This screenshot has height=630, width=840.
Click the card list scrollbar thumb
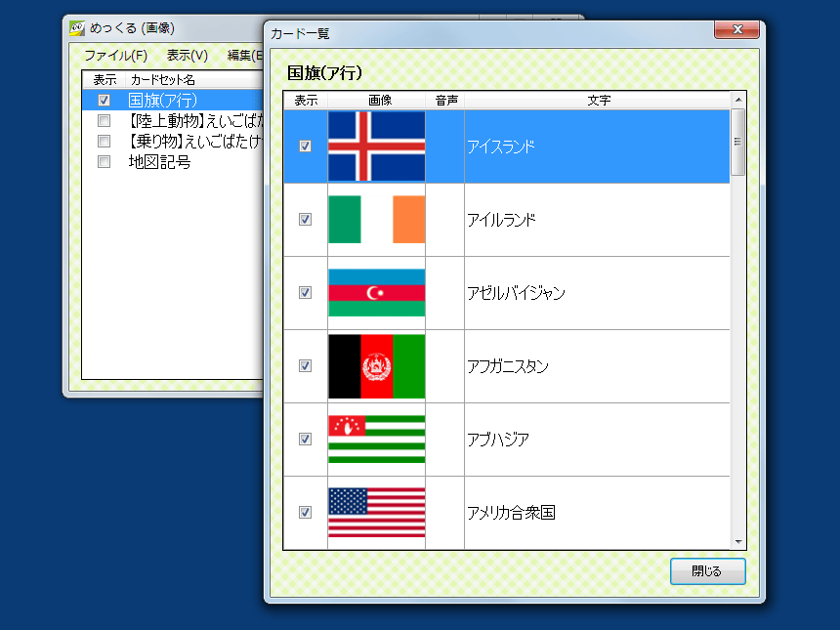click(x=738, y=142)
